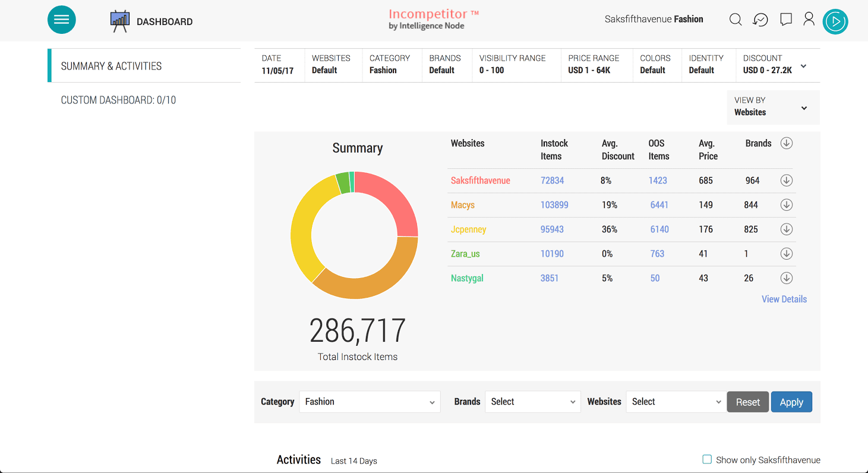Viewport: 868px width, 473px height.
Task: Expand the filter bar chevron near Discount
Action: 803,66
